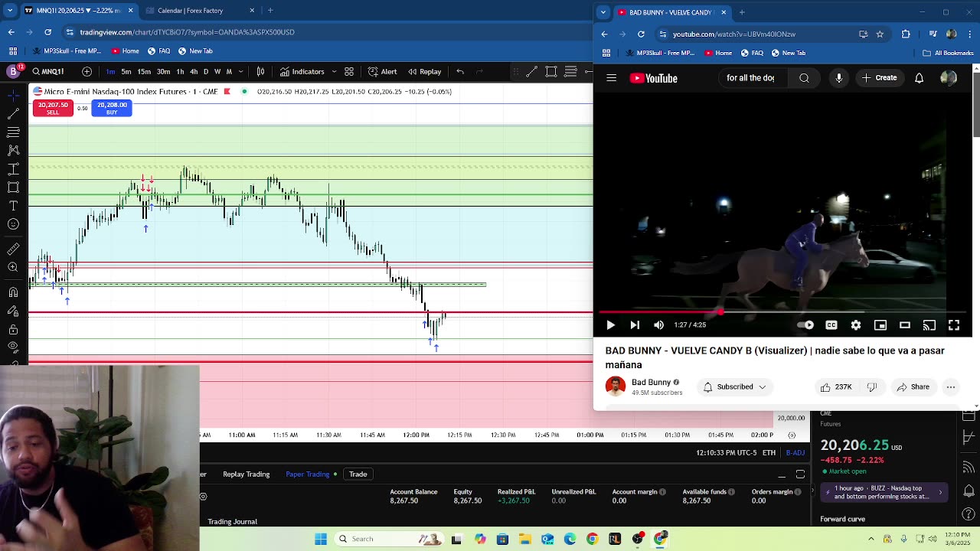Play the YouTube video
The height and width of the screenshot is (551, 980).
(610, 325)
